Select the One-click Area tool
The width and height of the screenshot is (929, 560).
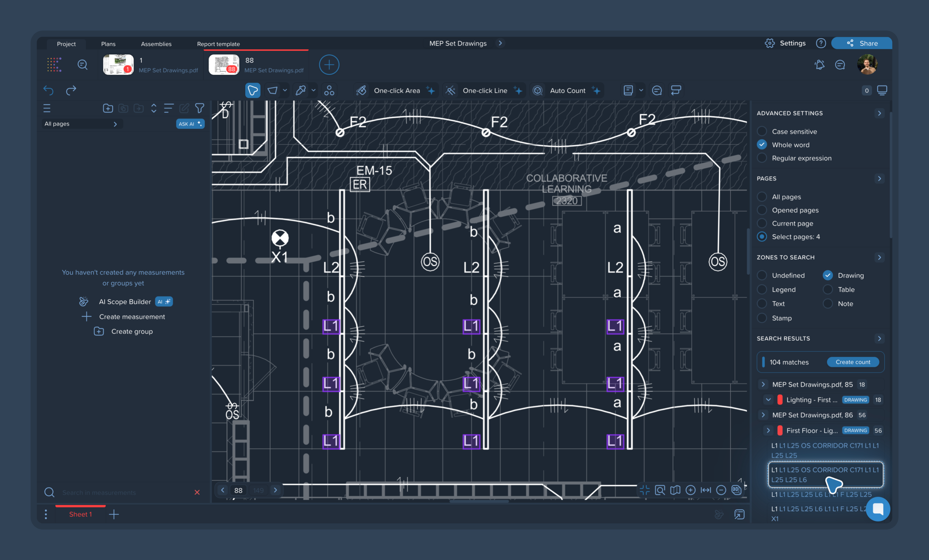coord(396,91)
